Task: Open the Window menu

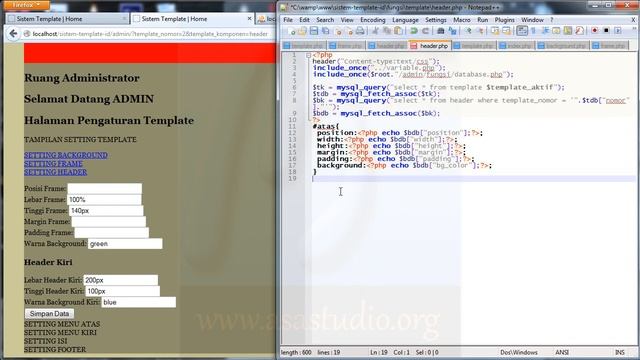Action: tap(532, 20)
